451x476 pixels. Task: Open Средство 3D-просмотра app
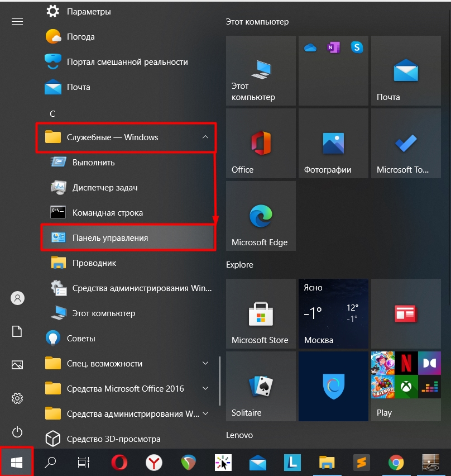126,439
